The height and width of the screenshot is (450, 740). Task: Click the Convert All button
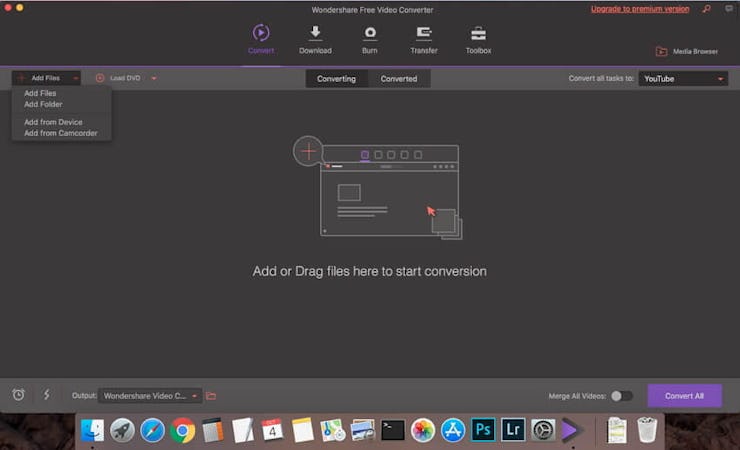(x=684, y=396)
